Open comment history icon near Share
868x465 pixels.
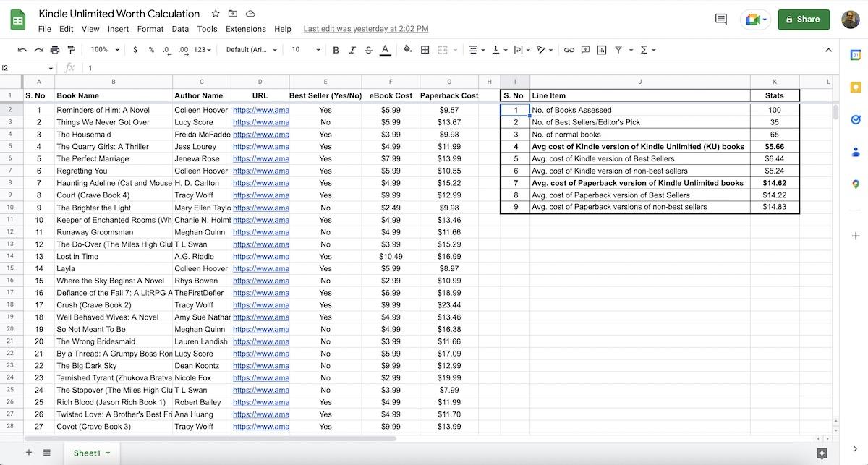pos(721,20)
